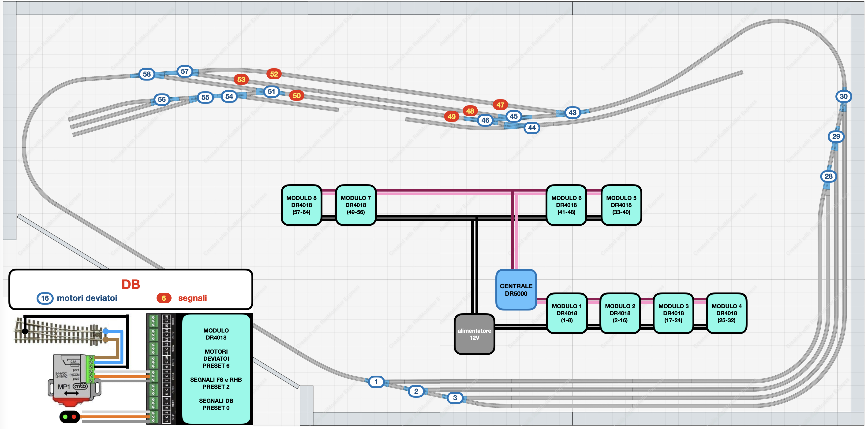The height and width of the screenshot is (429, 868).
Task: Click MODULO 5 DR4018 (33-40) box
Action: point(621,205)
